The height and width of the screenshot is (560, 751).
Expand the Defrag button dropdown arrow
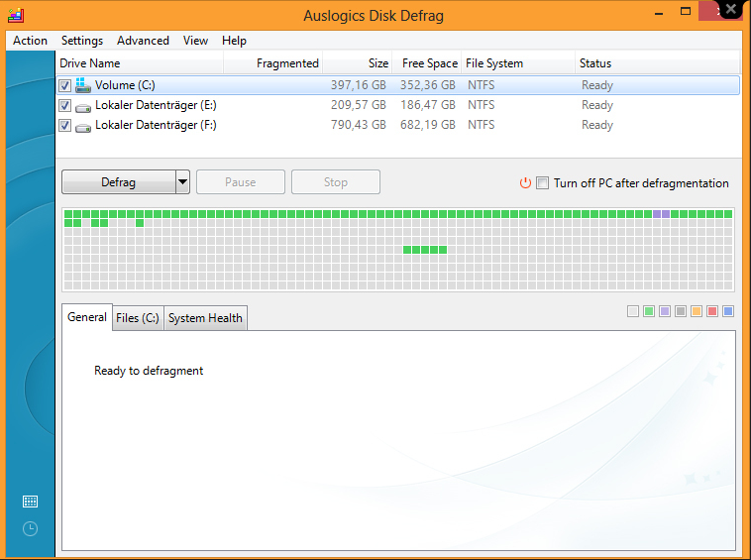tap(182, 182)
